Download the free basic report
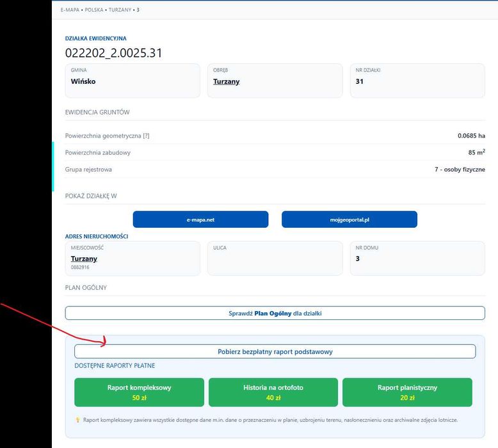This screenshot has height=448, width=498. (275, 351)
